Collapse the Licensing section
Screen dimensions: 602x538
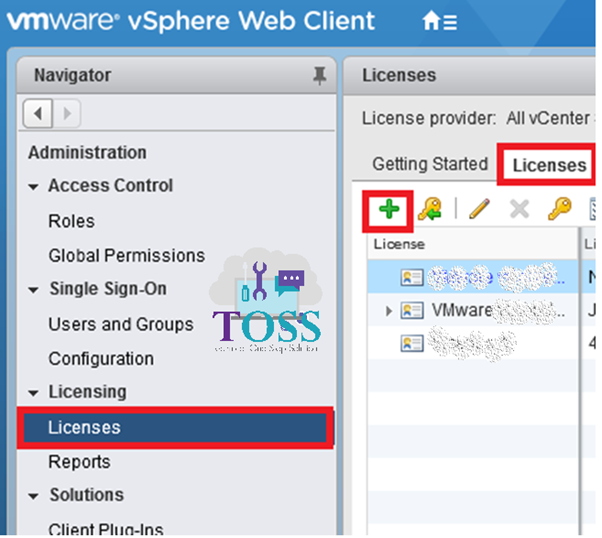point(33,393)
